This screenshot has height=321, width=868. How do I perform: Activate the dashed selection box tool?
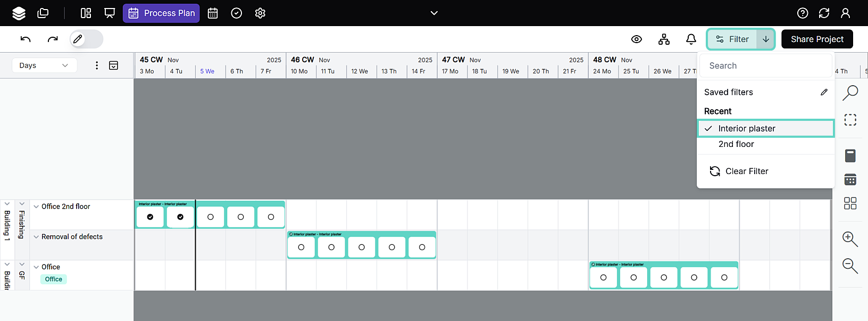(x=850, y=120)
